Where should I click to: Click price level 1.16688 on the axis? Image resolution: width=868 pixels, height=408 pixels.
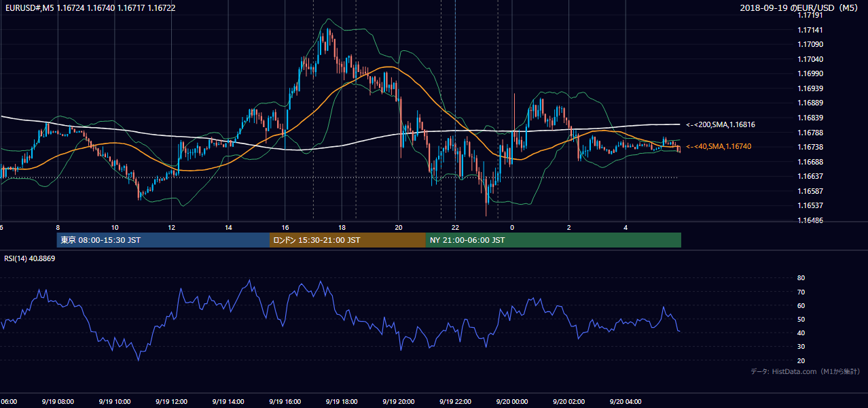click(811, 162)
